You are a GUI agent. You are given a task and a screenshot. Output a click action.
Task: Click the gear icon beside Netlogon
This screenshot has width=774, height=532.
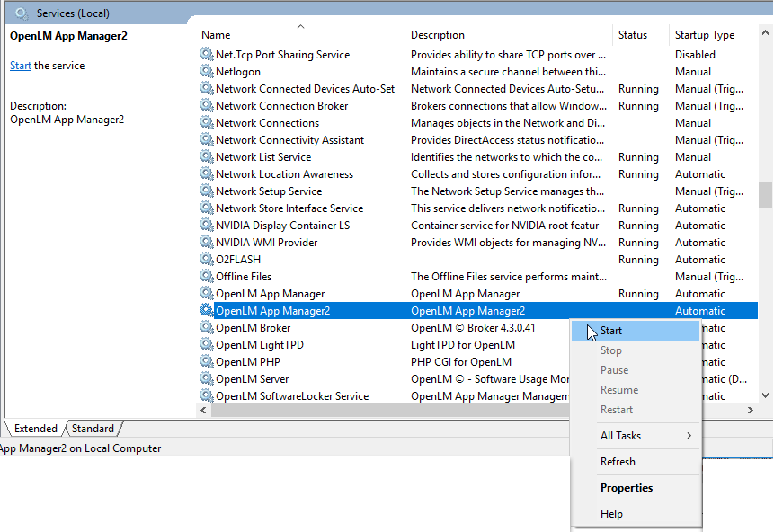pos(207,71)
